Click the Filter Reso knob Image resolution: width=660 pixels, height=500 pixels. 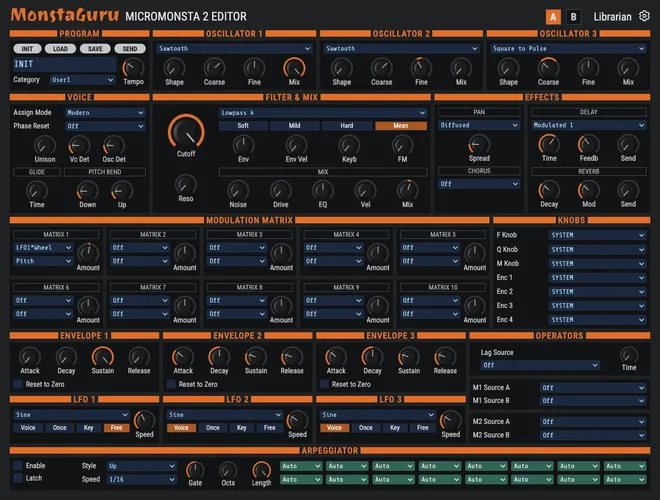tap(184, 182)
